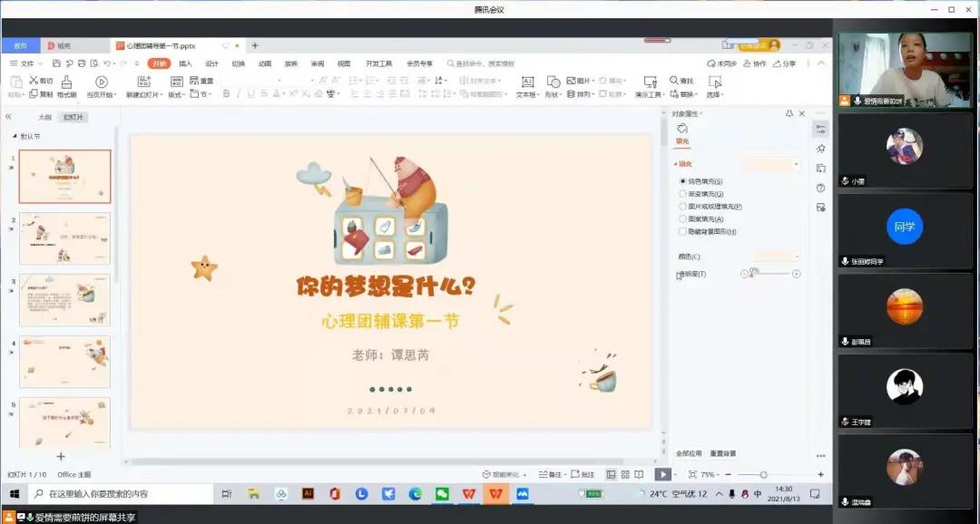The width and height of the screenshot is (980, 524).
Task: Pin the Object Properties (对象属性) panel
Action: point(789,113)
